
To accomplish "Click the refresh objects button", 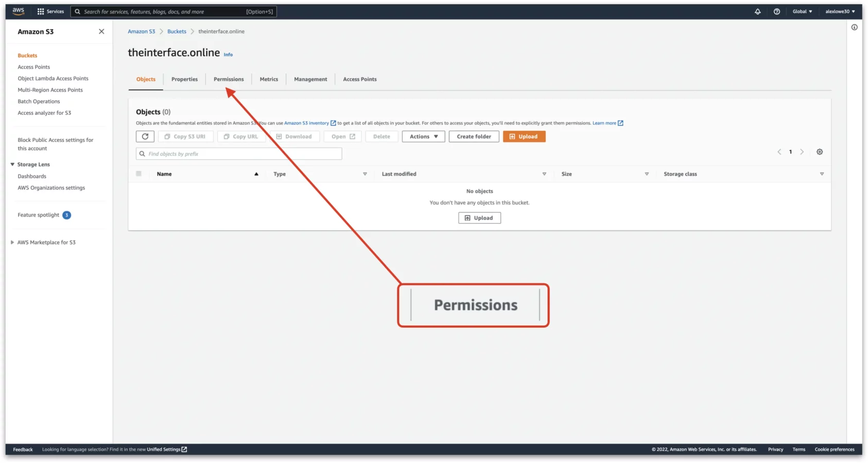I will pos(145,136).
